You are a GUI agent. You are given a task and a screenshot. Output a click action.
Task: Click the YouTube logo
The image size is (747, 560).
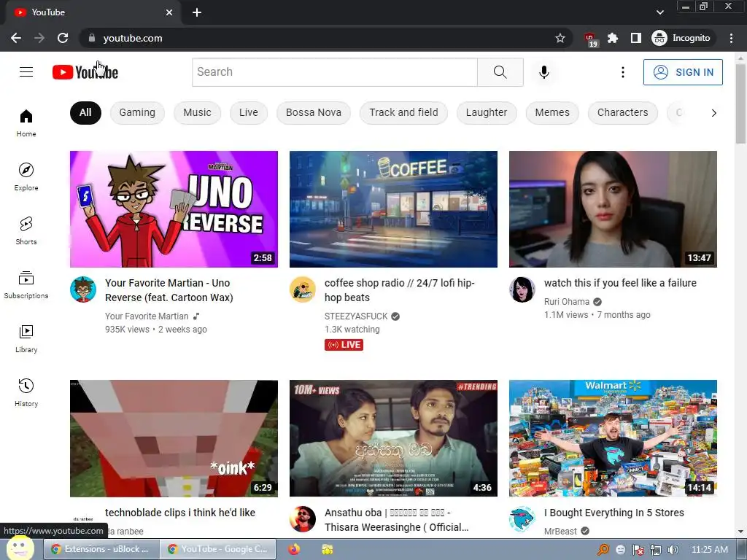pyautogui.click(x=85, y=72)
